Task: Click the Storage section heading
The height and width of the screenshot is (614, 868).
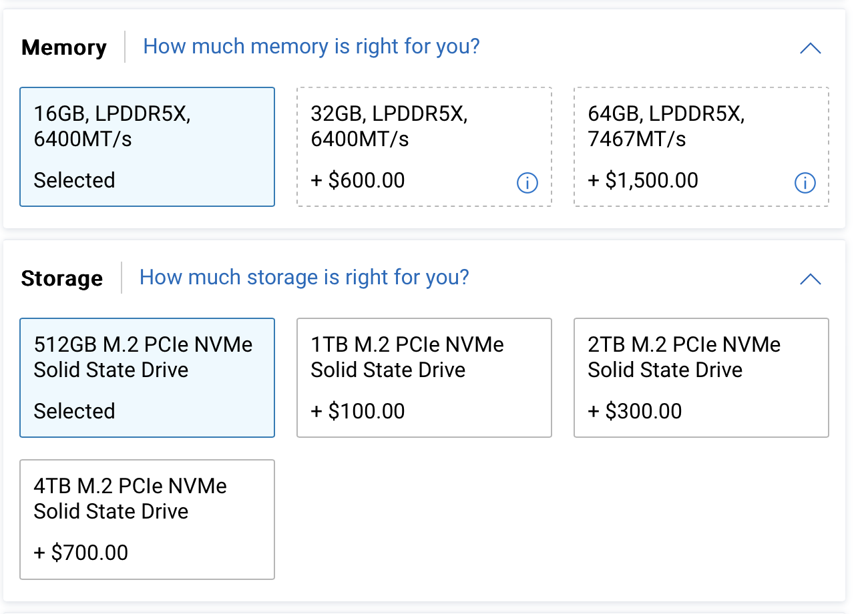Action: 62,278
